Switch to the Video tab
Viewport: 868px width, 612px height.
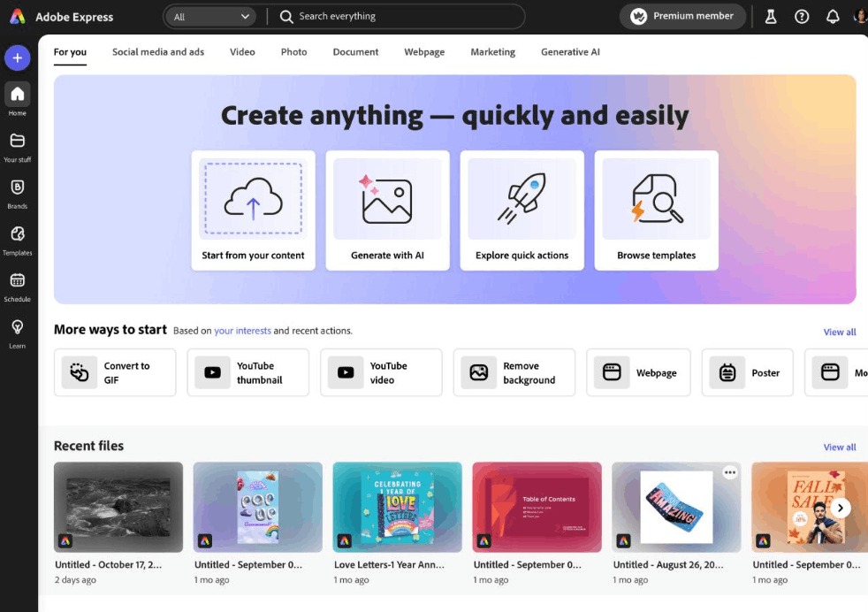[x=242, y=52]
